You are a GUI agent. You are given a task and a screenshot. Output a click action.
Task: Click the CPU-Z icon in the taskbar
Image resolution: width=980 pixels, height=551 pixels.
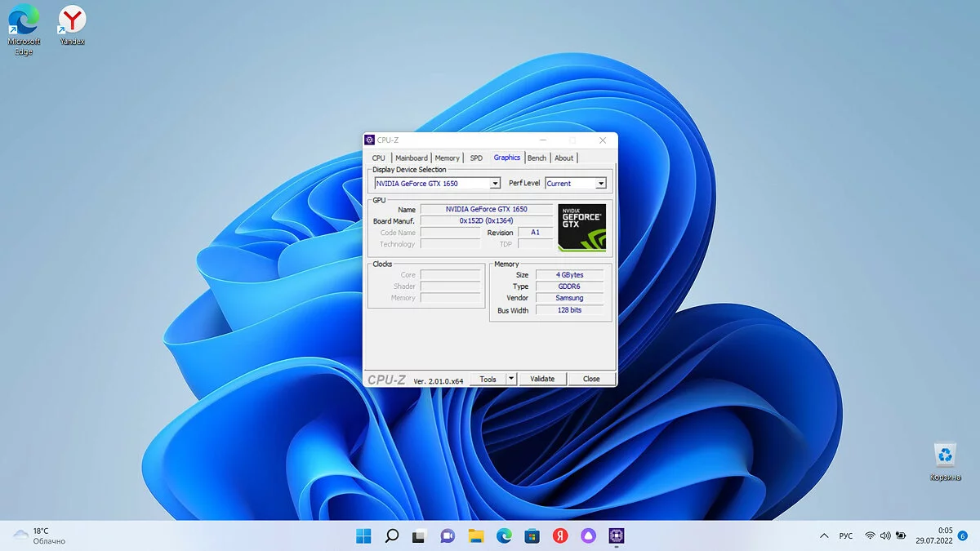[616, 536]
